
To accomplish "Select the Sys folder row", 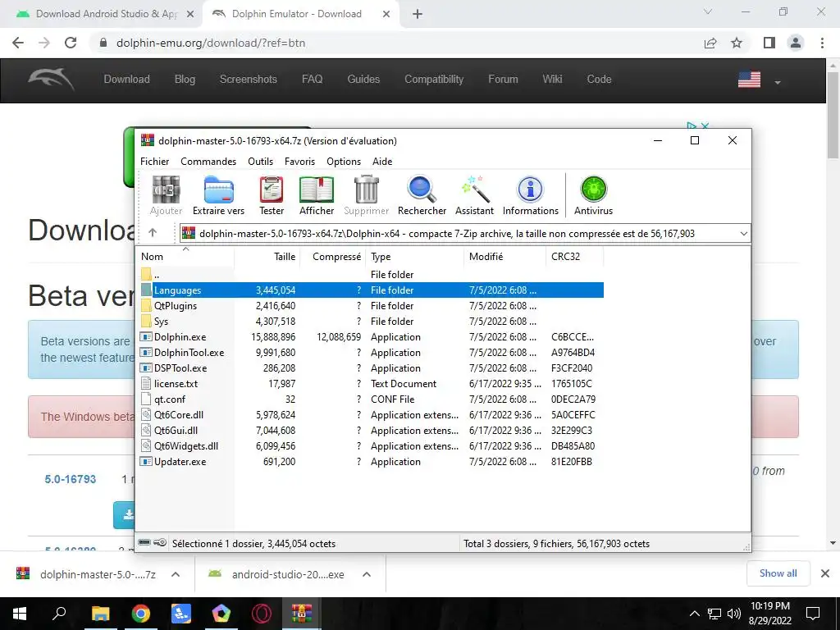I will (x=370, y=322).
